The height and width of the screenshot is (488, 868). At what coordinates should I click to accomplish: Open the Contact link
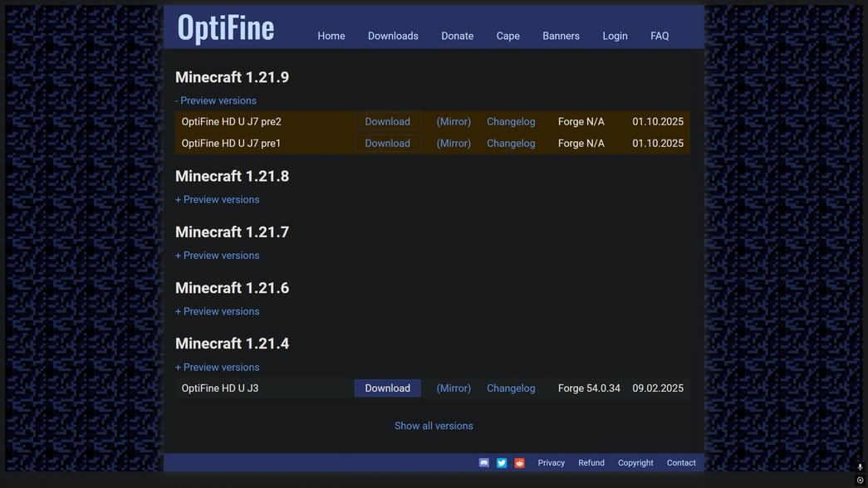click(681, 462)
